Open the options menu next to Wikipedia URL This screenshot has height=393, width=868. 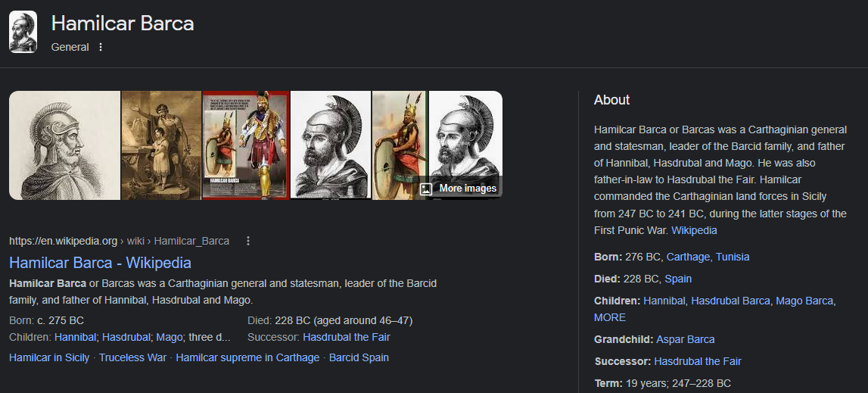[x=248, y=241]
